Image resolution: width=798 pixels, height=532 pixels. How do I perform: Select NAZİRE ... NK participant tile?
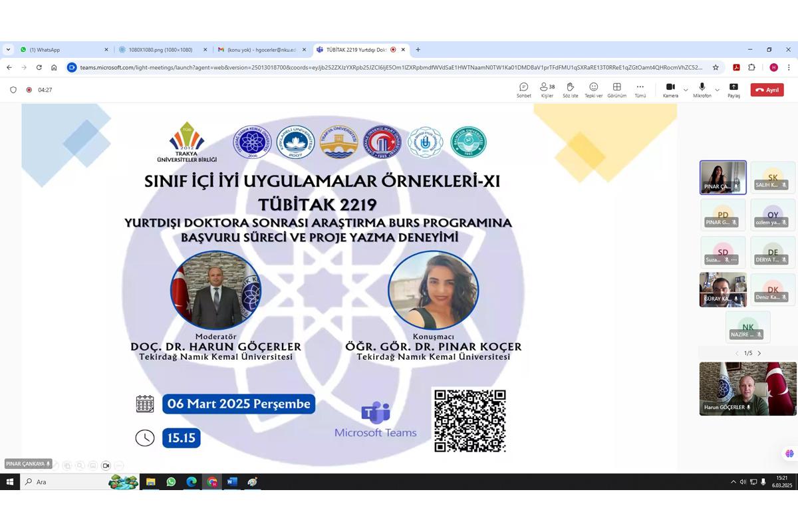748,327
